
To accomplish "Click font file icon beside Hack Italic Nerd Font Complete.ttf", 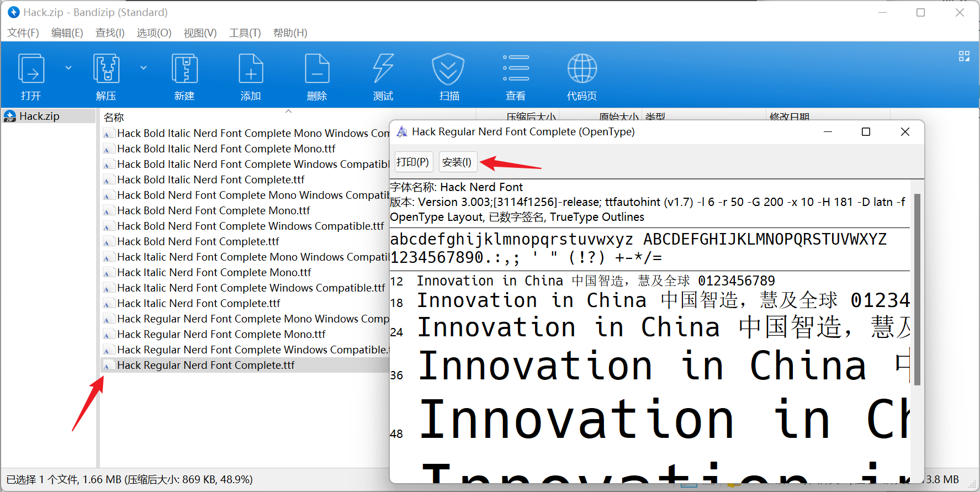I will [109, 303].
